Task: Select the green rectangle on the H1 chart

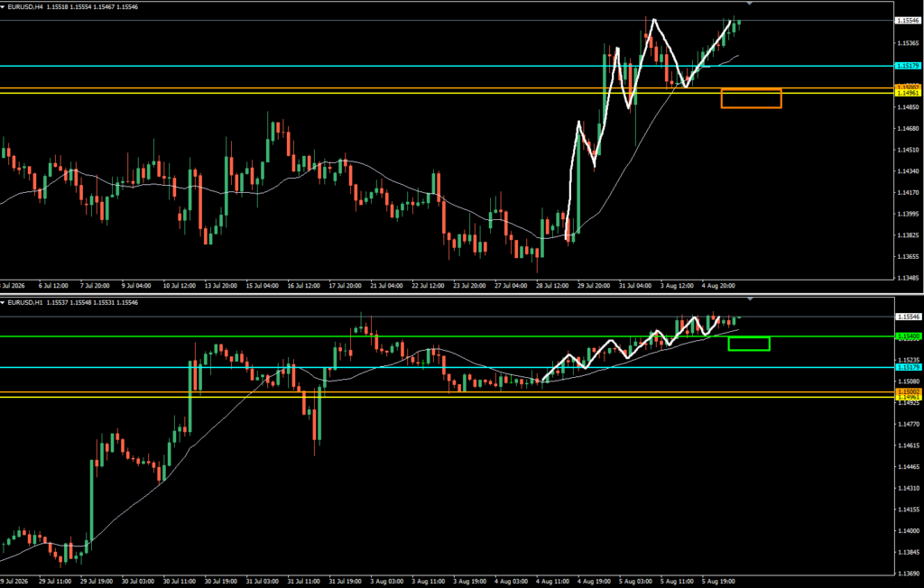Action: [749, 344]
